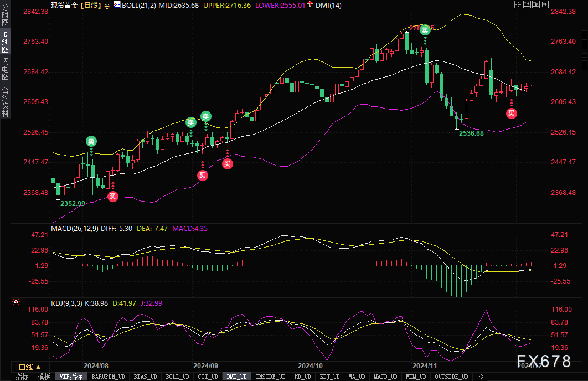Select the VIP指标 tab
The width and height of the screenshot is (588, 381).
tap(71, 377)
